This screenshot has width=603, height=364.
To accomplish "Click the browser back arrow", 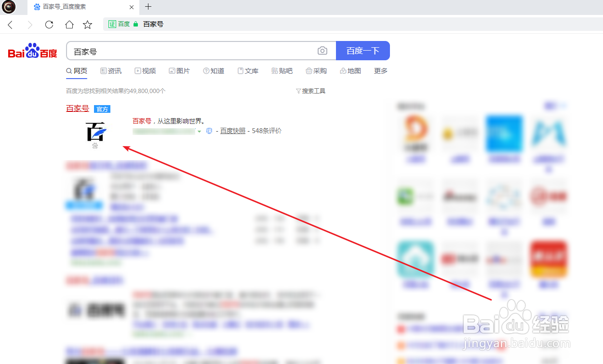I will 10,25.
